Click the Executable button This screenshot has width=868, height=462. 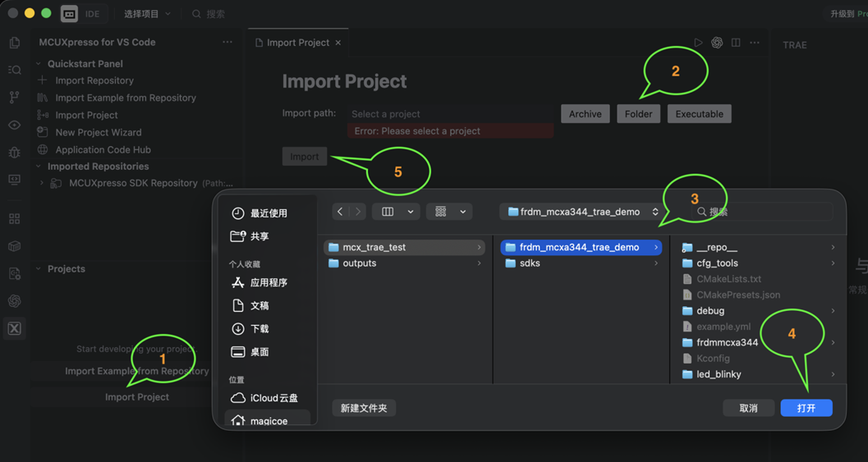(x=699, y=114)
